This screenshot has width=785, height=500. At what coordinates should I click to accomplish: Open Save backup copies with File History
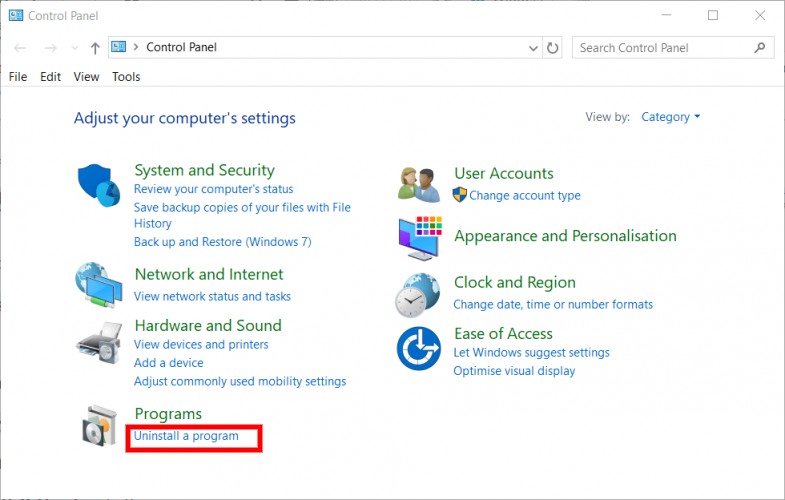(x=242, y=215)
